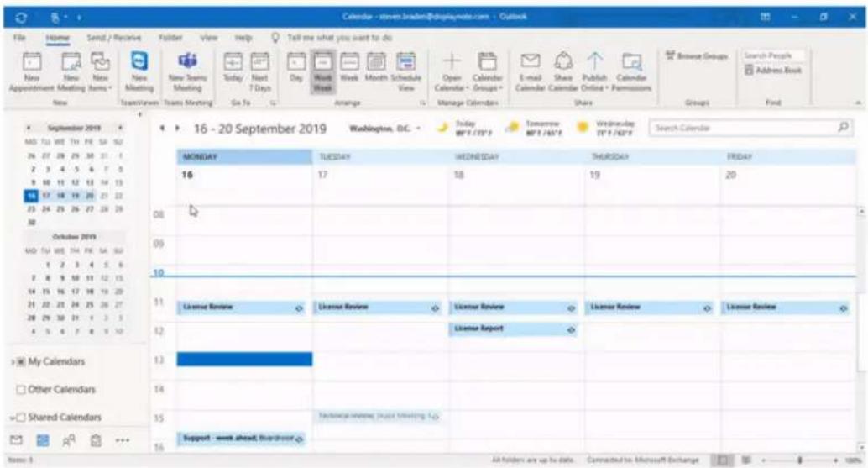Click the zoom in plus button
This screenshot has height=468, width=868.
[835, 460]
